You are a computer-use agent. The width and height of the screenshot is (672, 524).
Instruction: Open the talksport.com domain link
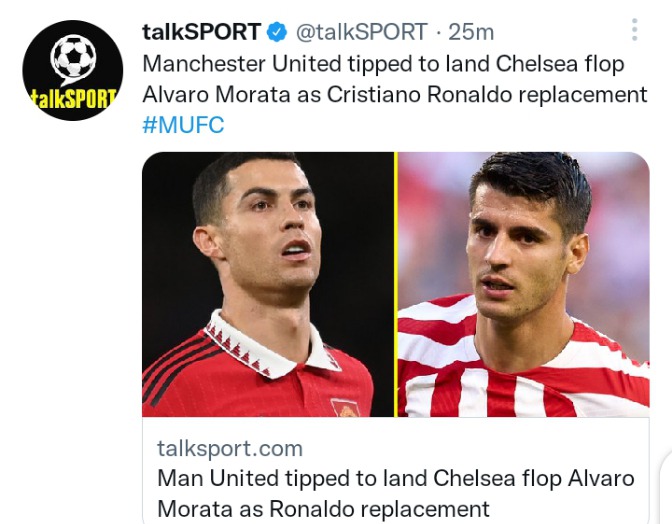(x=230, y=448)
